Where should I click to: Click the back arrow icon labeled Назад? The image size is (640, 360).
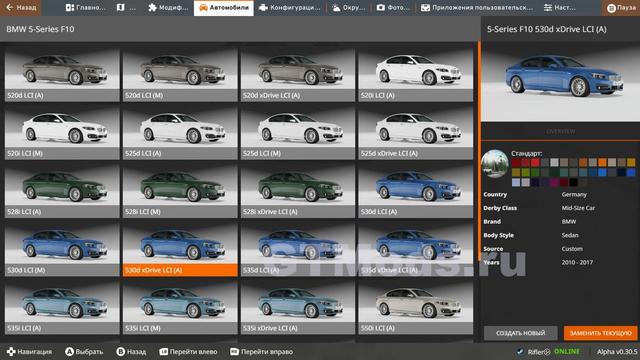(20, 7)
